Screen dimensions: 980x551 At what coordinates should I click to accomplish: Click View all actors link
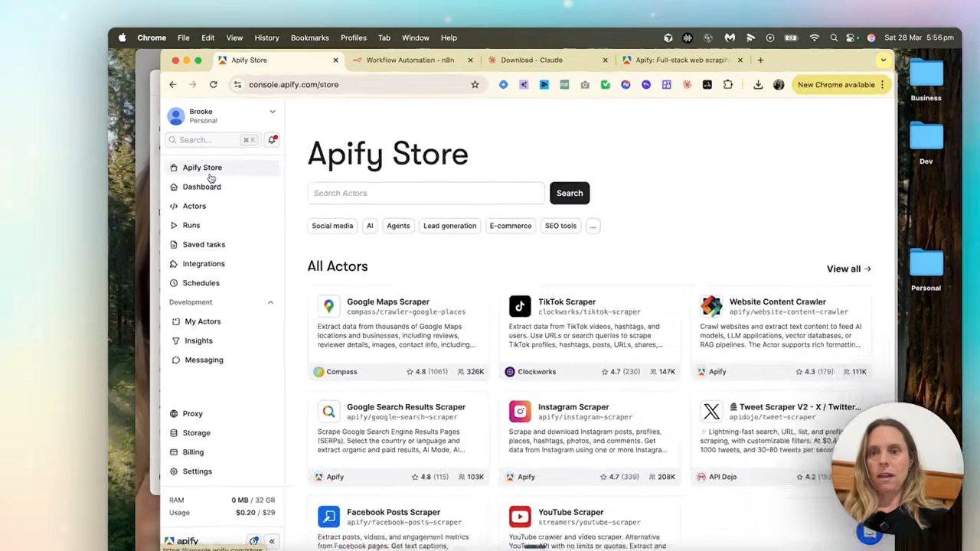click(x=848, y=269)
